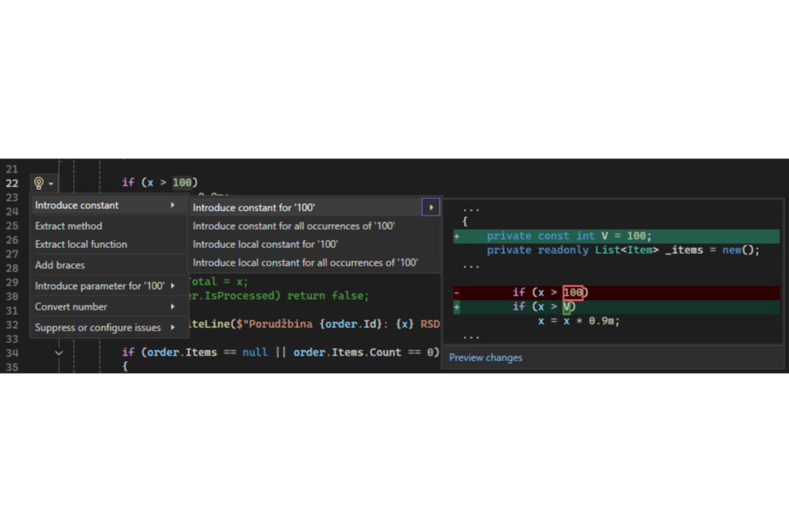Apply the Add braces quick action
This screenshot has width=789, height=532.
[60, 265]
